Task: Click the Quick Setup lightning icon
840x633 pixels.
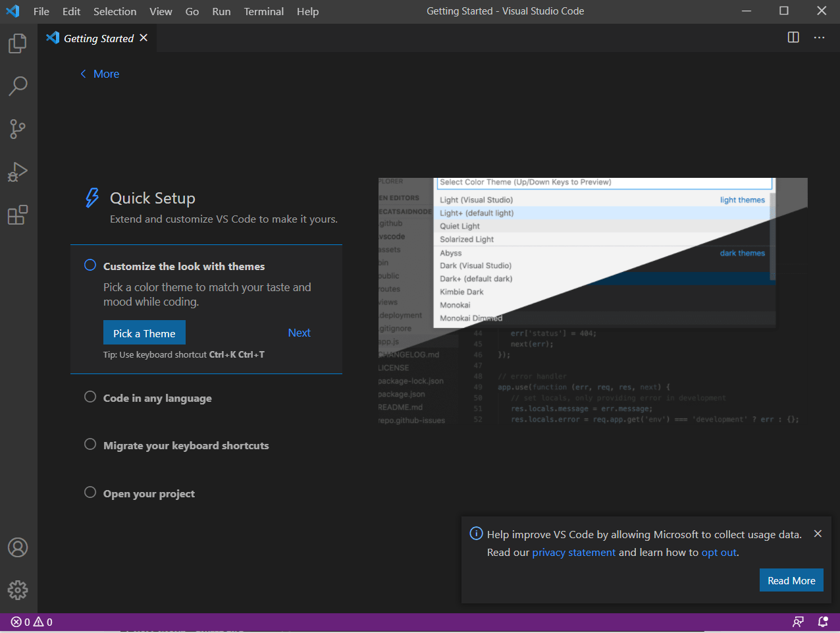Action: (92, 198)
